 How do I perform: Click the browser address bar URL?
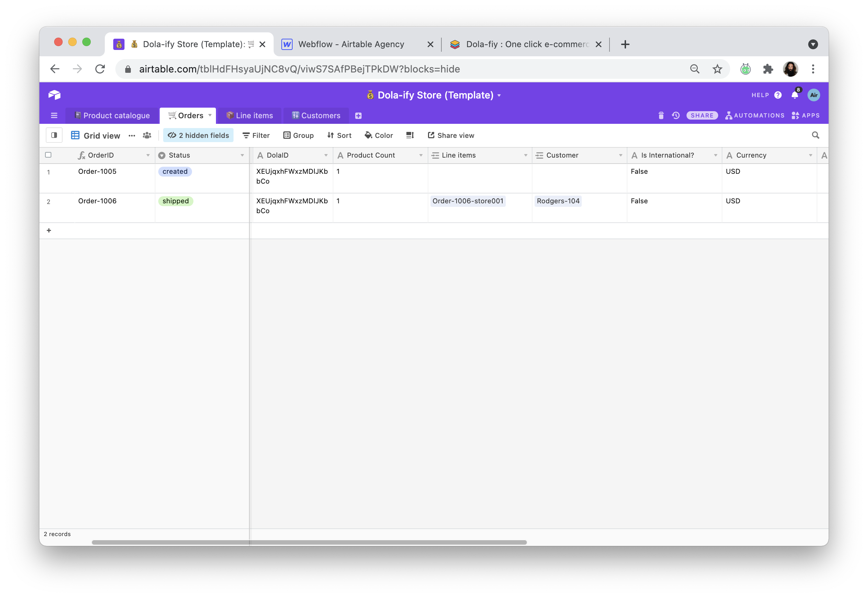click(x=299, y=69)
